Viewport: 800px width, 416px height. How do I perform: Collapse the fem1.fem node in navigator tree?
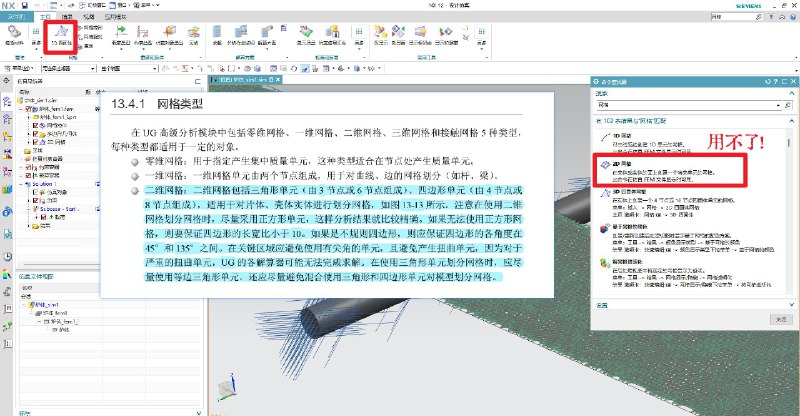pos(21,109)
